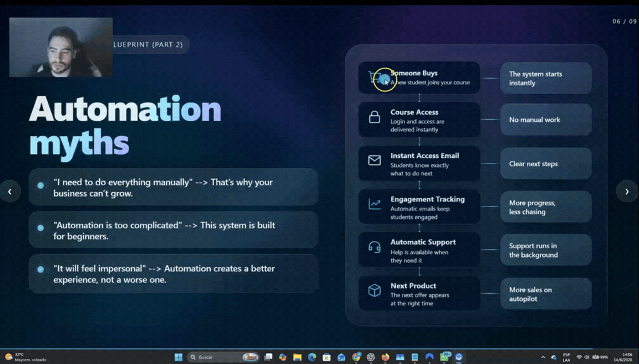Viewport: 639px width, 364px height.
Task: Click the OneDrive cloud tray icon
Action: 554,357
